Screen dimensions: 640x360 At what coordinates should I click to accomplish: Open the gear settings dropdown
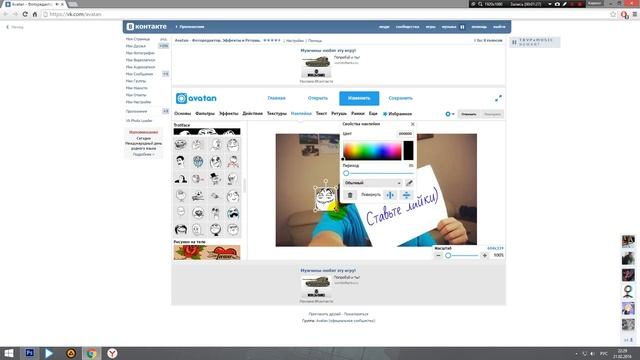449,114
